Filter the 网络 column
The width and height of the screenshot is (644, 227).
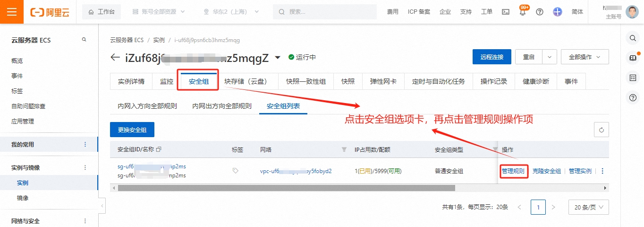(344, 149)
